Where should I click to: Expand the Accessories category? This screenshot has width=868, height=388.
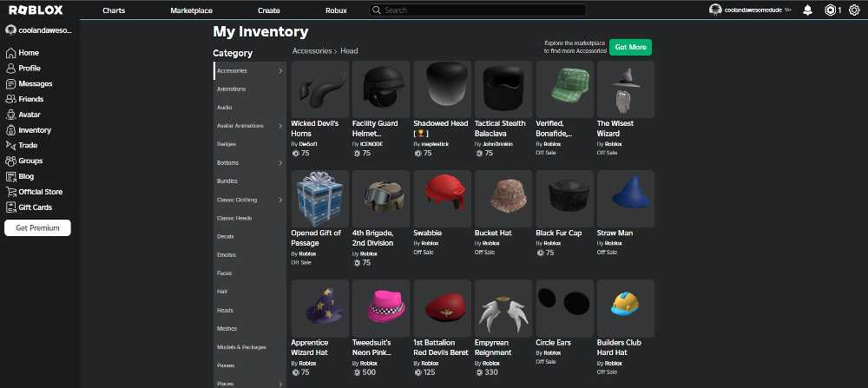point(250,71)
